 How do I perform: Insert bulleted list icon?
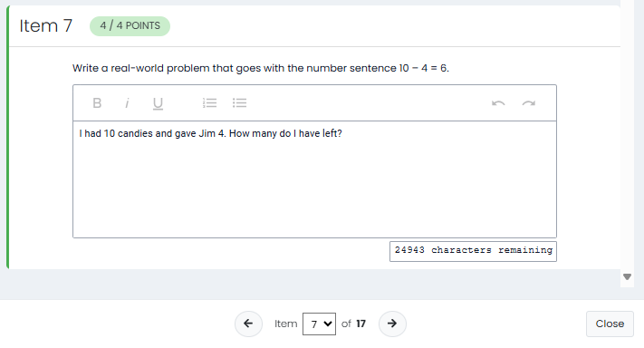[239, 102]
